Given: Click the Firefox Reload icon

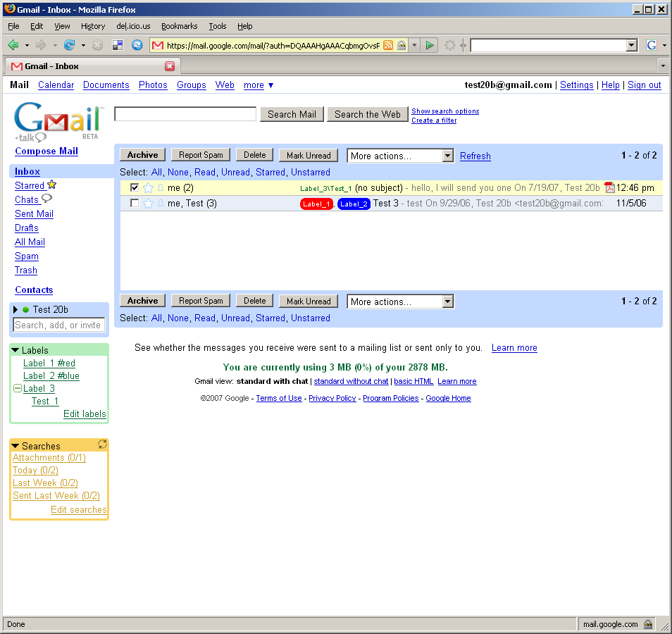Looking at the screenshot, I should pos(69,45).
